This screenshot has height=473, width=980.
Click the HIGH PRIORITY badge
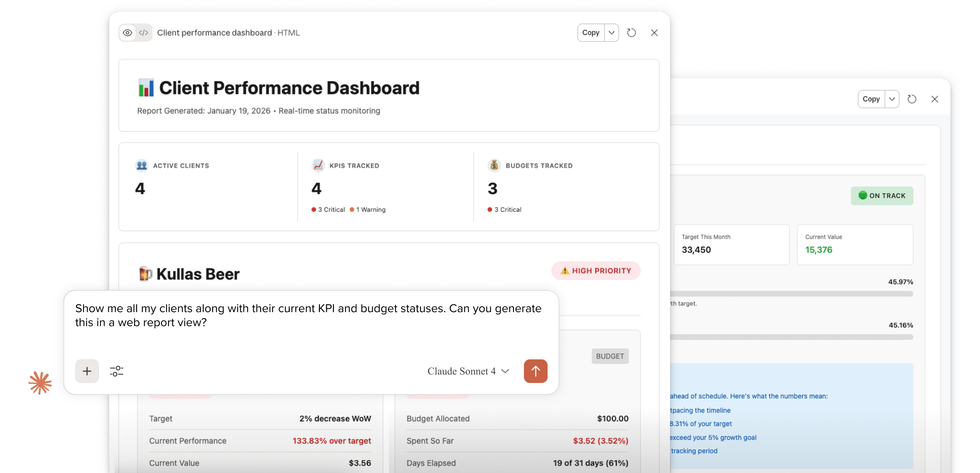click(596, 270)
